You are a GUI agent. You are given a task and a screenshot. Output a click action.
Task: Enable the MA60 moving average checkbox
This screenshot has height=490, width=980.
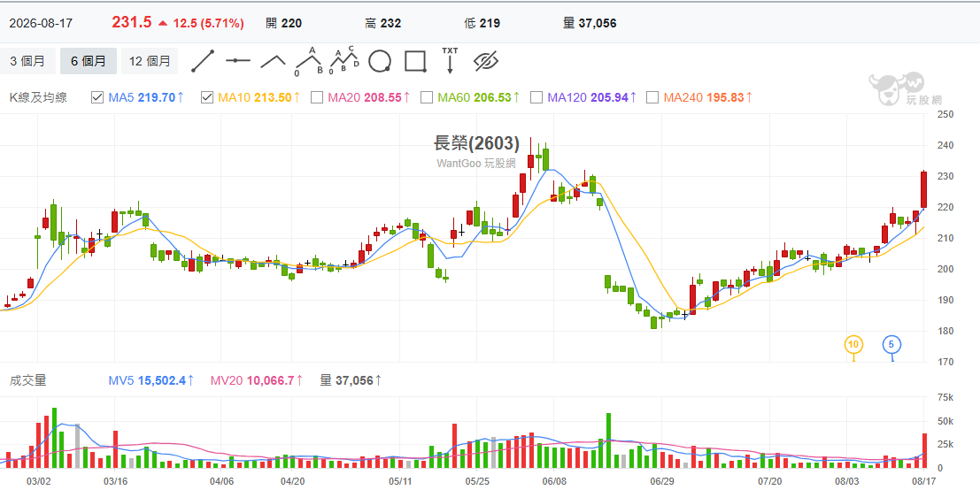[427, 97]
